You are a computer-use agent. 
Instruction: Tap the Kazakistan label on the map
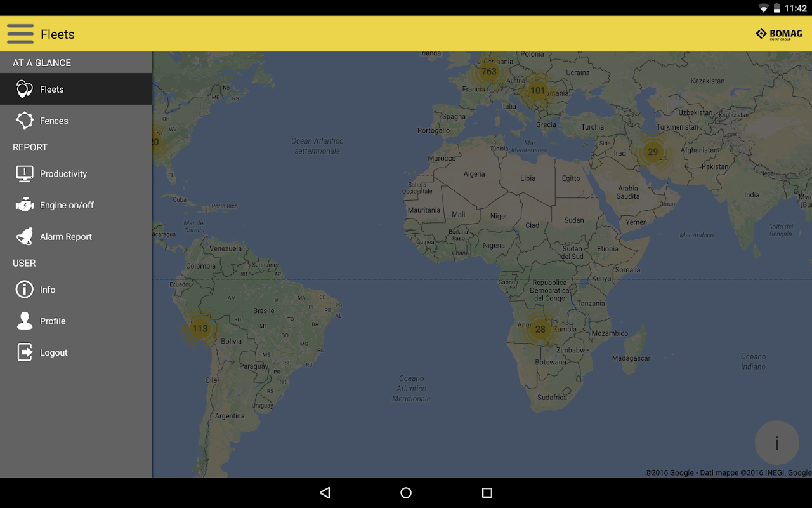pyautogui.click(x=707, y=81)
